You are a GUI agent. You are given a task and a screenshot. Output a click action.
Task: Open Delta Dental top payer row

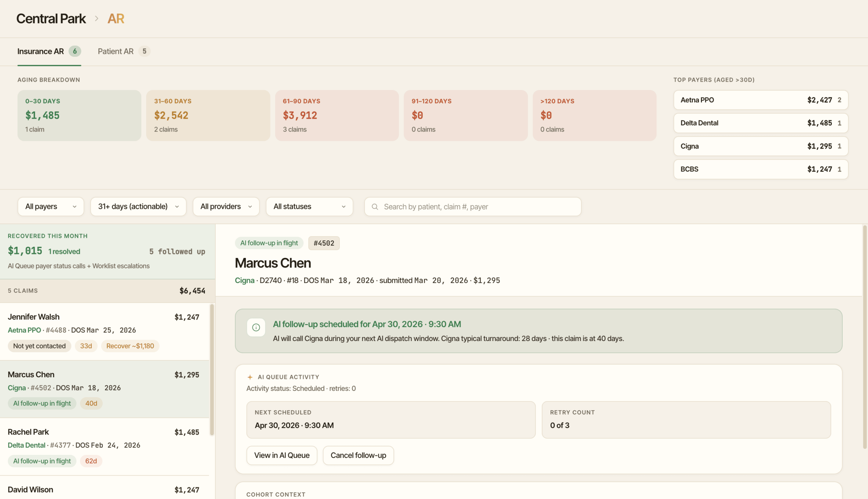click(761, 123)
